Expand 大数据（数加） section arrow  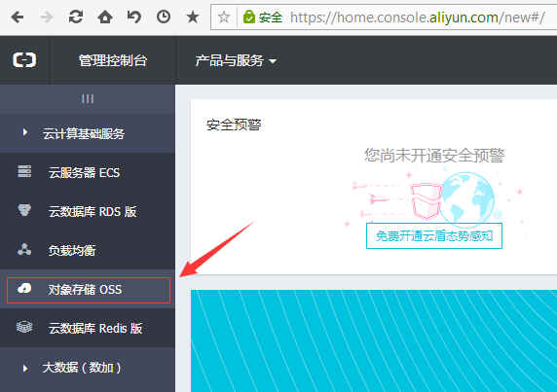click(x=25, y=368)
